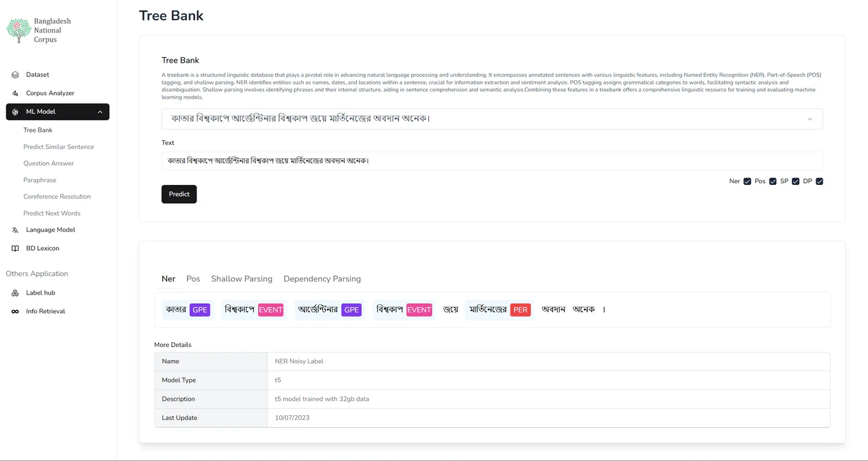
Task: Click the 't5 model trained with 32gb data' cell
Action: pos(549,399)
